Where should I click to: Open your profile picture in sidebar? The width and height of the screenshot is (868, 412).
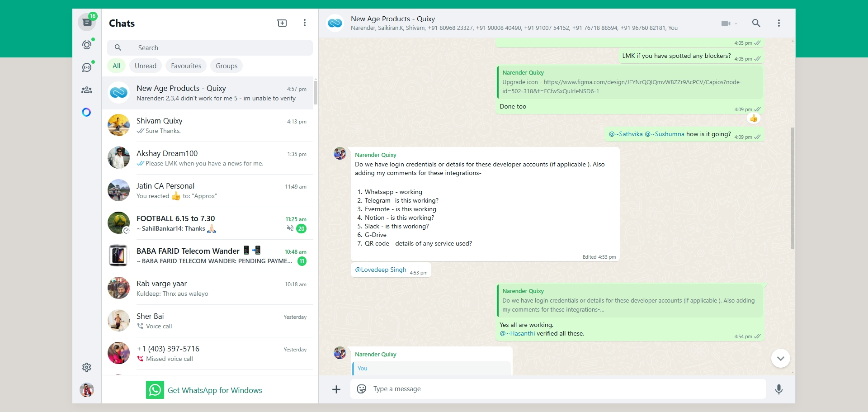[87, 390]
